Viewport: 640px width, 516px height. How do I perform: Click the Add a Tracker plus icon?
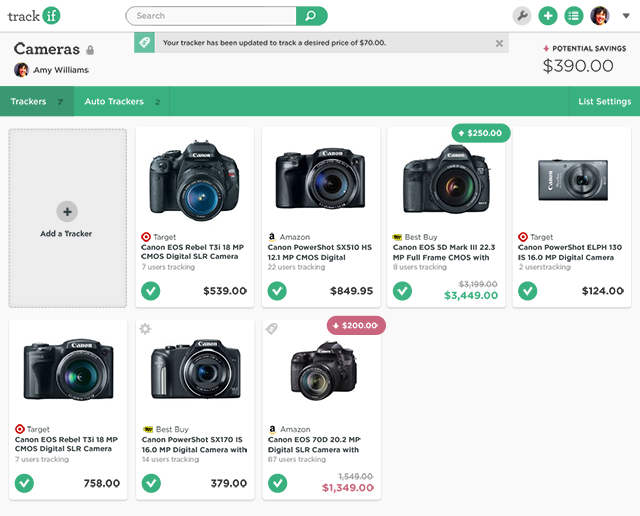pyautogui.click(x=67, y=211)
